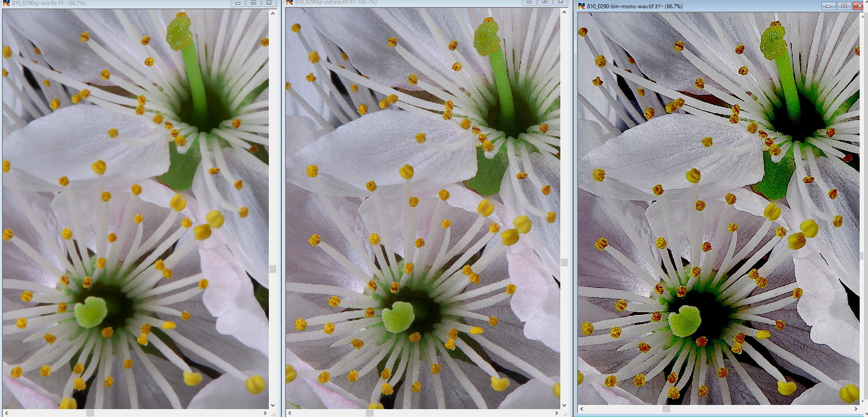Click vertical scrollbar thumb in 810_0290-bin-mono-wav.tif window
The image size is (868, 417).
[x=862, y=256]
